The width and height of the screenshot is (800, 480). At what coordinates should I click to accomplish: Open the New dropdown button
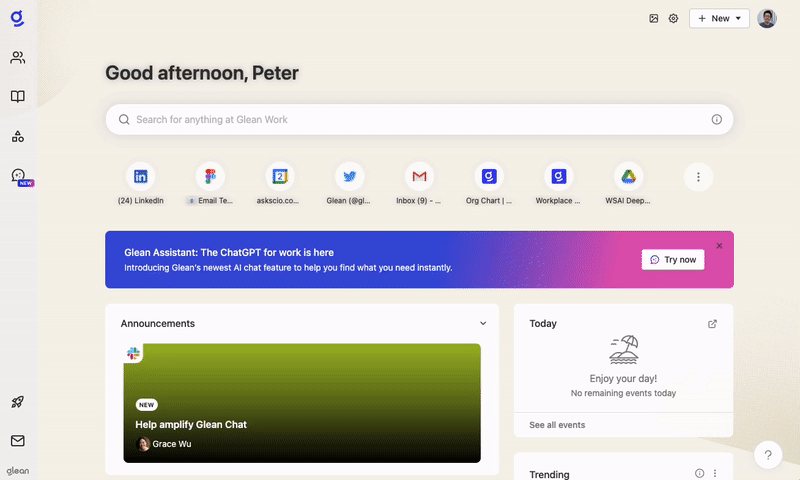tap(719, 18)
